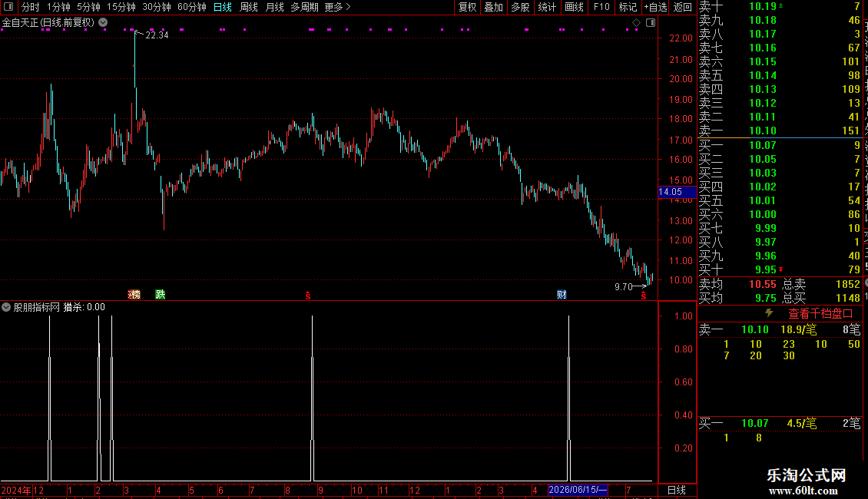Image resolution: width=868 pixels, height=499 pixels.
Task: Click the lightning bolt icon beside 查看千档盘口
Action: (769, 313)
